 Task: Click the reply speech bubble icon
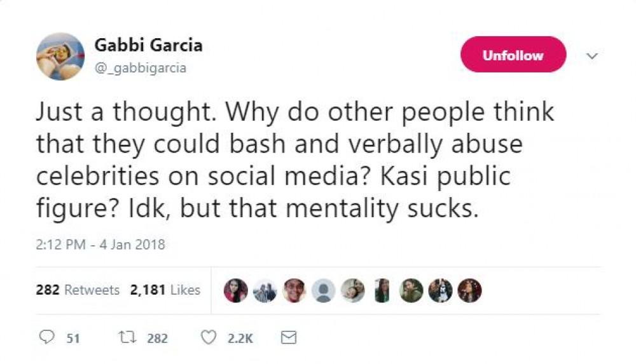[46, 337]
